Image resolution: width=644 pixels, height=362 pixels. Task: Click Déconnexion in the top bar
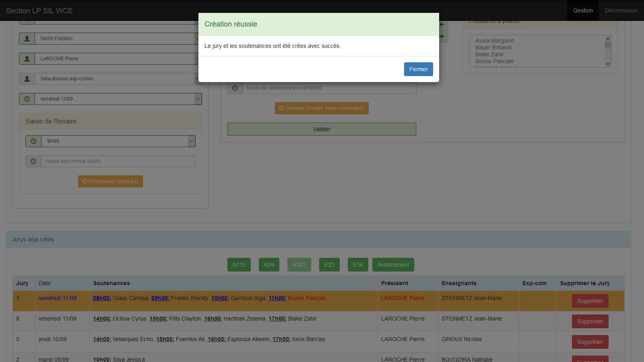pos(621,10)
